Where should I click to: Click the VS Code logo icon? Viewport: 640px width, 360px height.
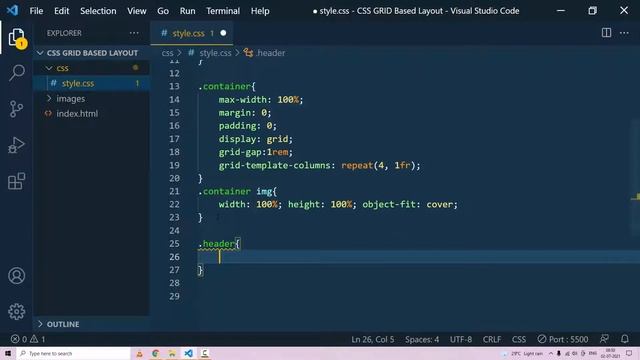tap(12, 11)
